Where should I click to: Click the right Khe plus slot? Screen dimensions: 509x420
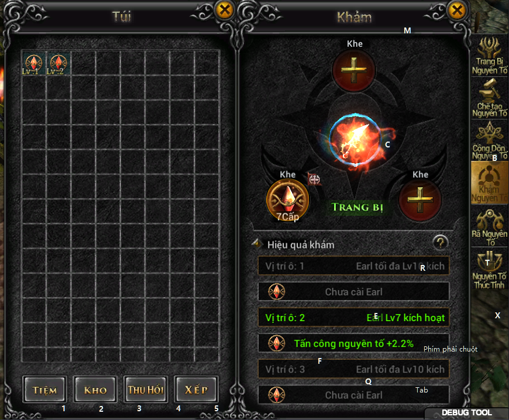[420, 200]
